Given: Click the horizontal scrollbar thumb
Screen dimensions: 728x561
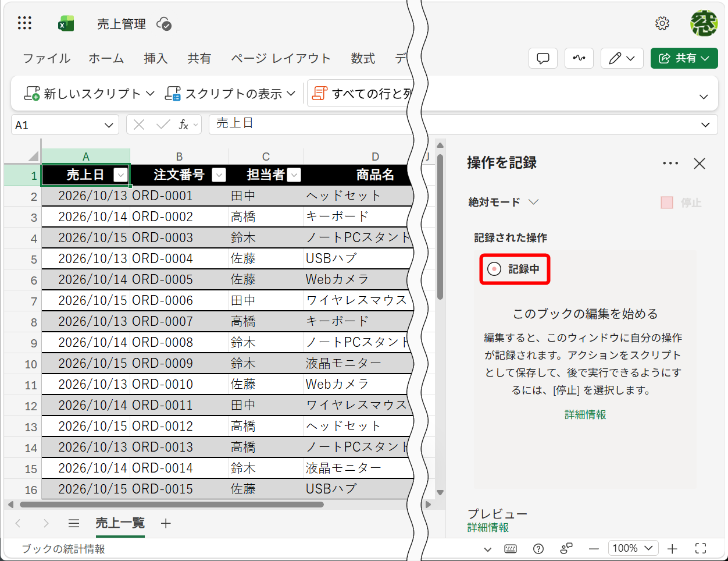Looking at the screenshot, I should point(172,505).
